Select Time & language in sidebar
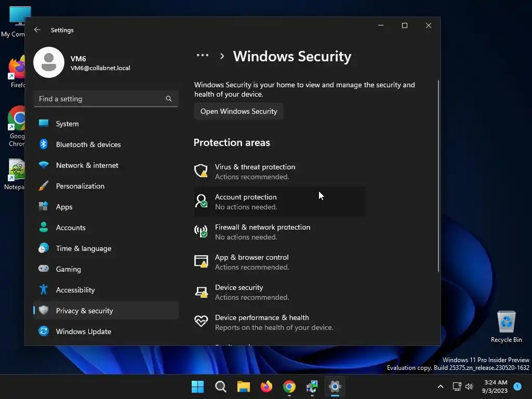Image resolution: width=532 pixels, height=399 pixels. (x=106, y=248)
